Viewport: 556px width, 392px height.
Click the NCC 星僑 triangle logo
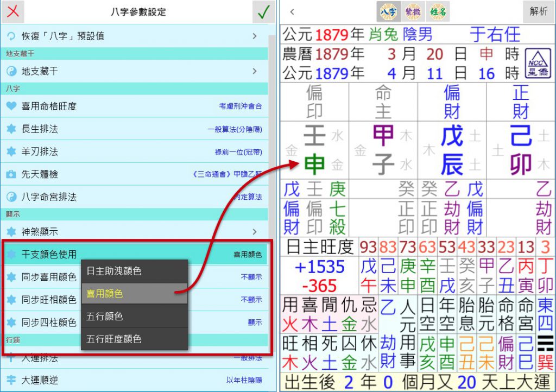[539, 65]
